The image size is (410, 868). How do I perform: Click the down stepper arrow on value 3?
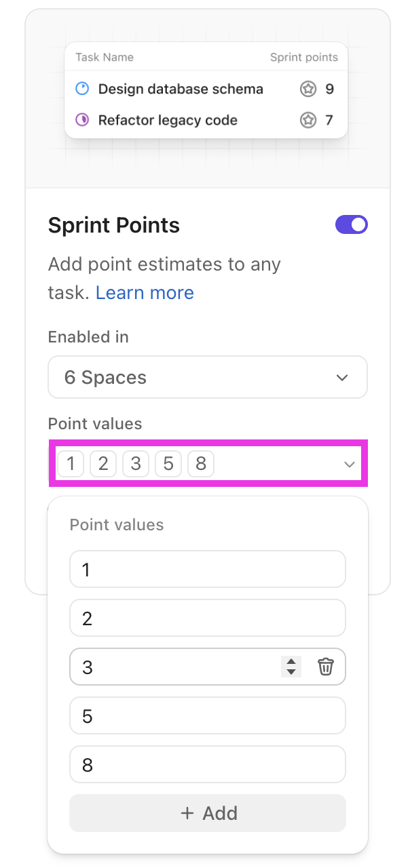click(291, 671)
